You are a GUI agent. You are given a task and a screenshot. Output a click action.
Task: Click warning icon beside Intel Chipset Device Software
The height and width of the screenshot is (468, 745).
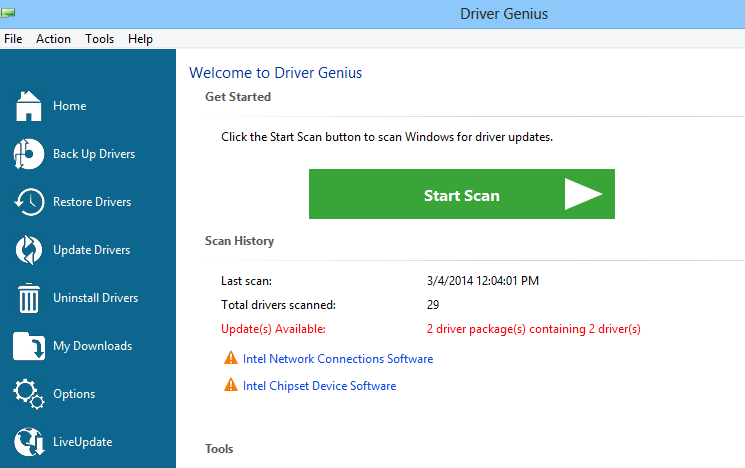click(231, 385)
